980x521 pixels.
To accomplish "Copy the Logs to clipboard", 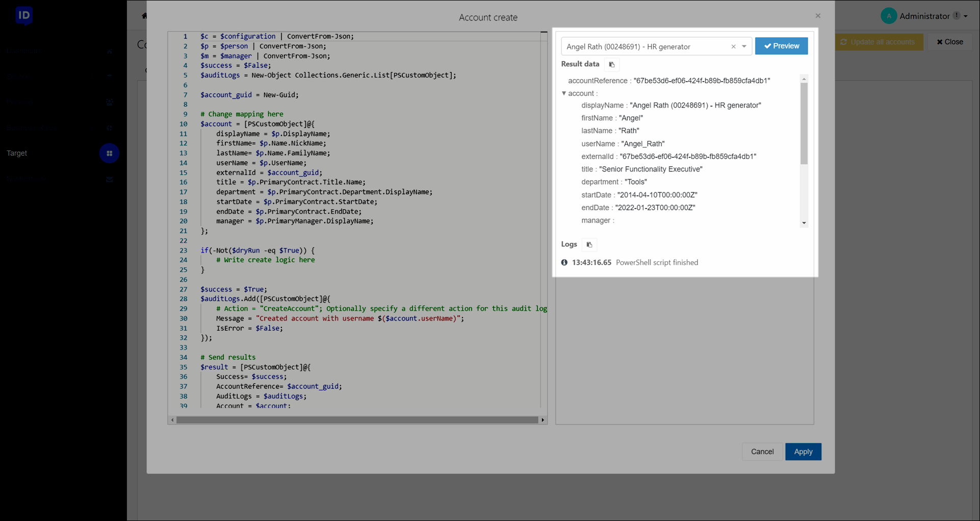I will click(589, 244).
